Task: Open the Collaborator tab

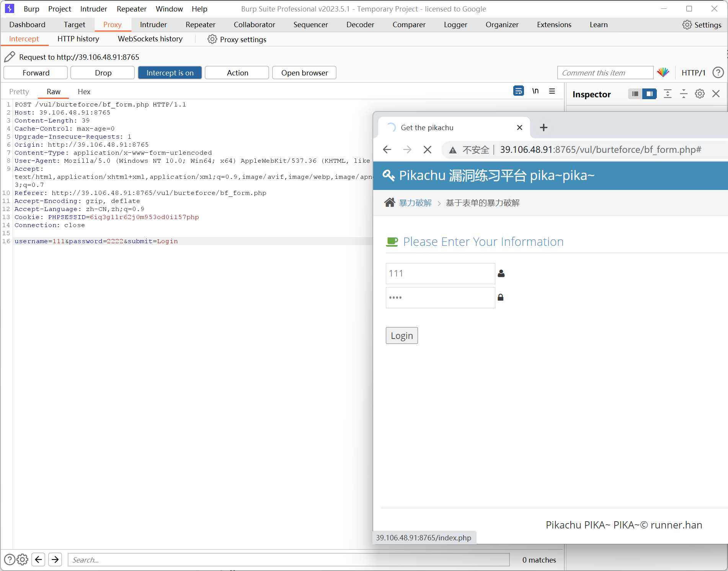Action: 255,25
